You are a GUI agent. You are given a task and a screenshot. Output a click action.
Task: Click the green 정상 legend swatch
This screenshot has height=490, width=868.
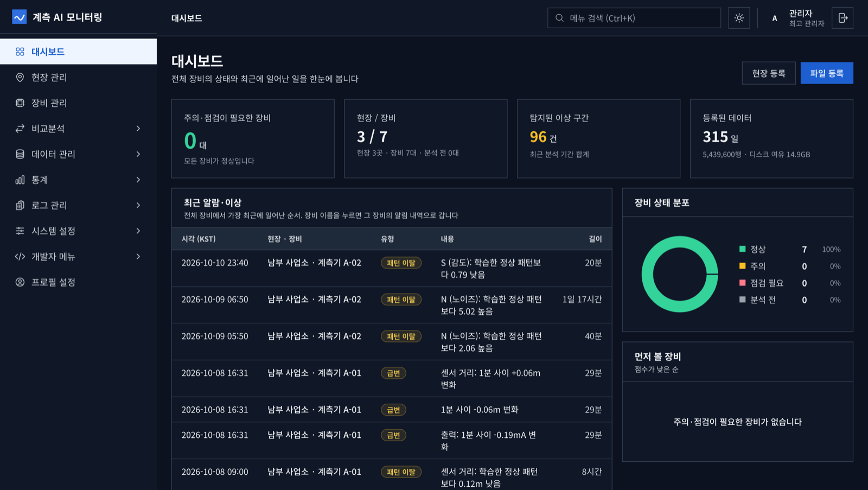click(742, 249)
